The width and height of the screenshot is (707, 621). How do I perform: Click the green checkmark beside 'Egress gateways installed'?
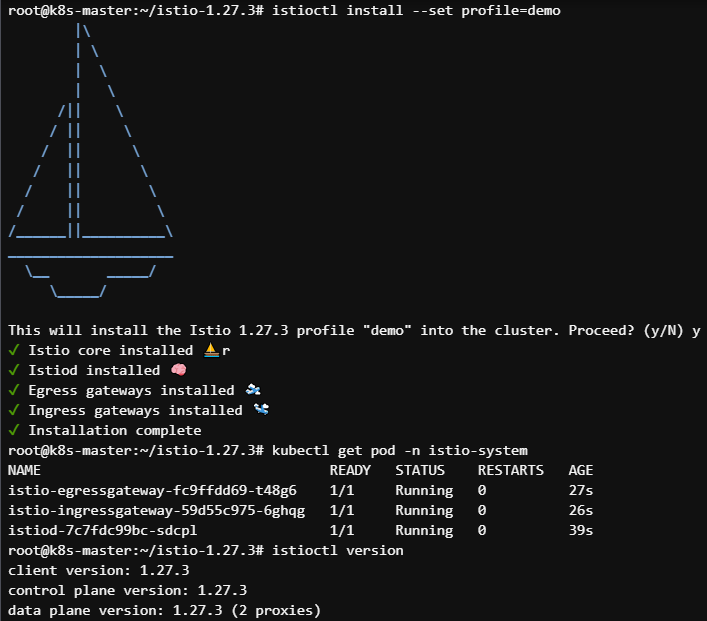(x=14, y=390)
